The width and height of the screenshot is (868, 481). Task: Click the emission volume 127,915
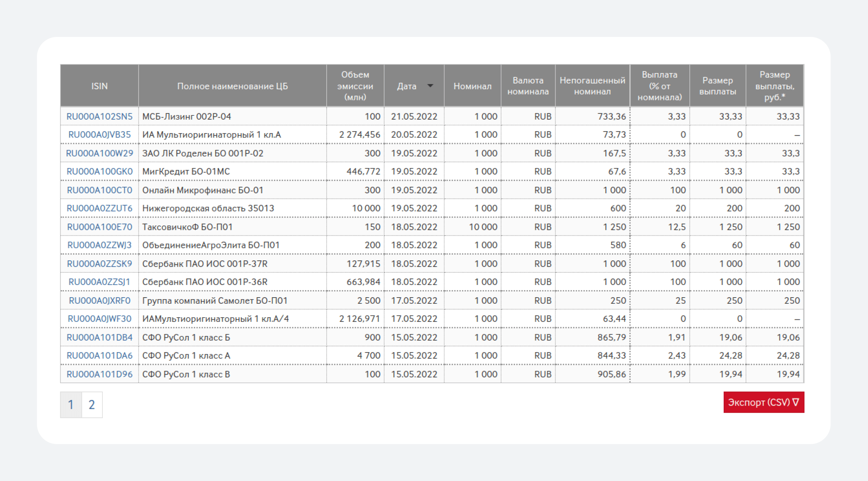tap(363, 263)
